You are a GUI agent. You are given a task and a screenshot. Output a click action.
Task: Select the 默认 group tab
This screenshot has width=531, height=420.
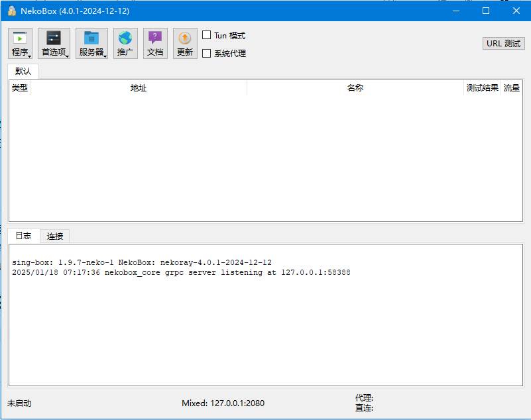coord(23,71)
